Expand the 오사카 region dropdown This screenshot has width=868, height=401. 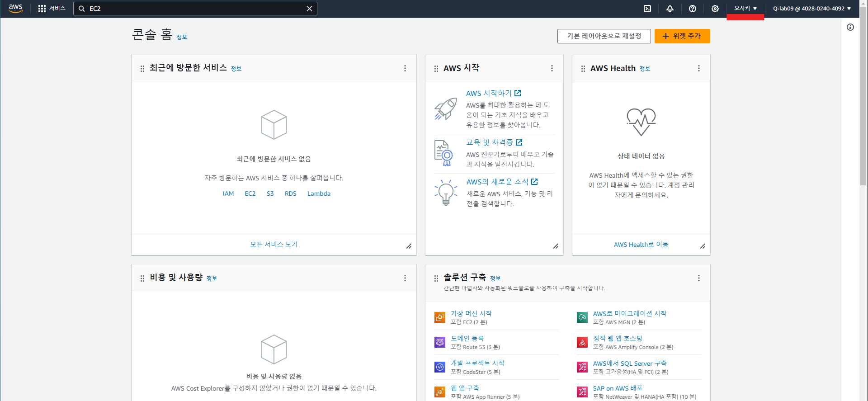coord(745,9)
